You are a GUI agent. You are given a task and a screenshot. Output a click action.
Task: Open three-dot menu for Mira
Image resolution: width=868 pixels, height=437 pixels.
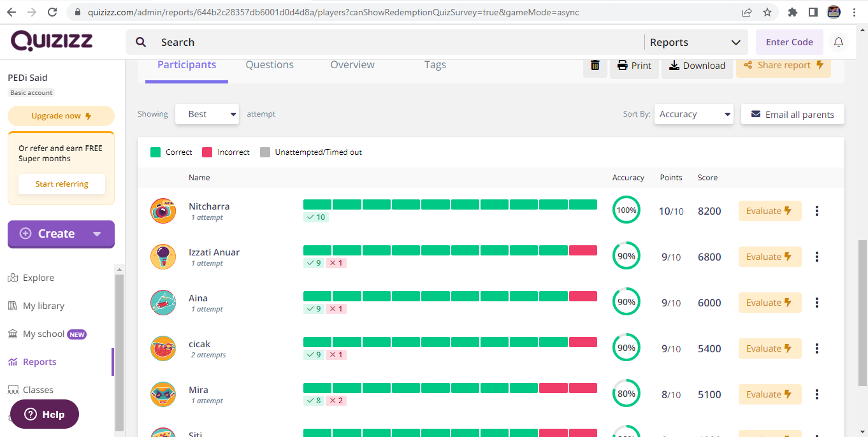pyautogui.click(x=817, y=394)
